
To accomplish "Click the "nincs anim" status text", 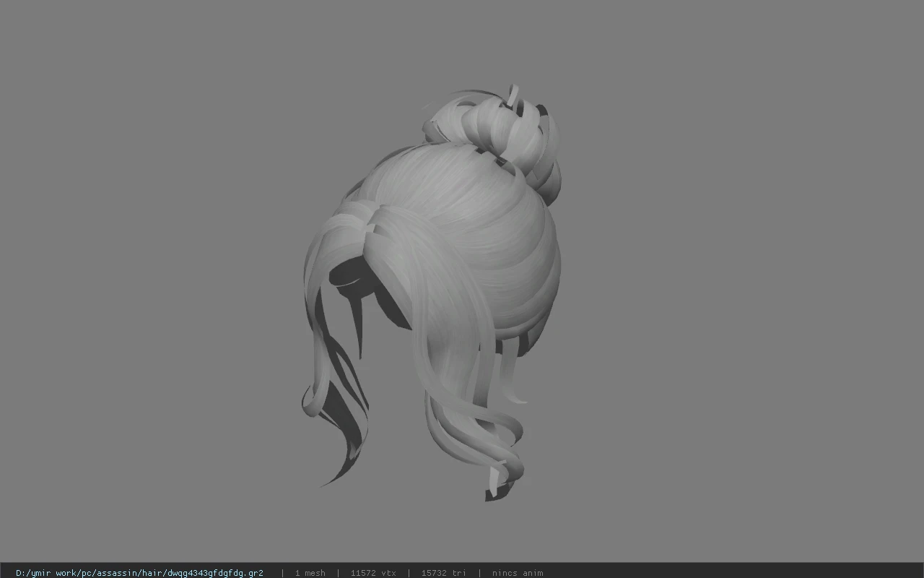I will (518, 573).
